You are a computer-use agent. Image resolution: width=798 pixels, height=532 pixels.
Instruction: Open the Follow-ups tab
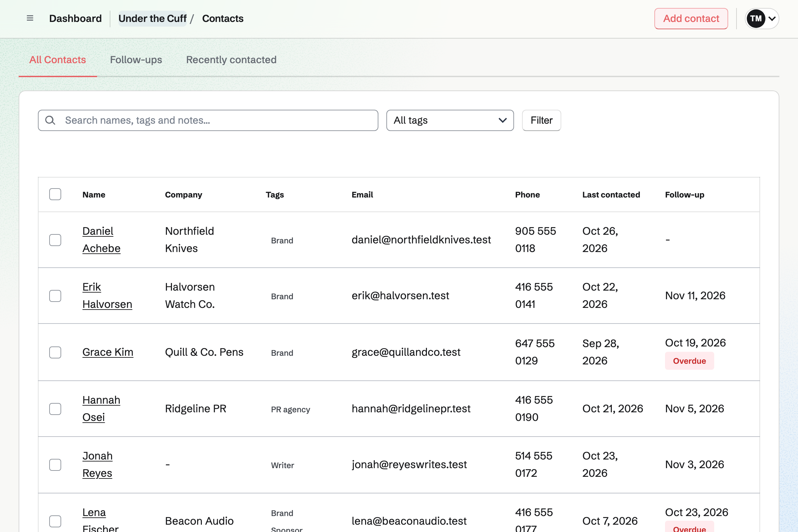pyautogui.click(x=136, y=60)
